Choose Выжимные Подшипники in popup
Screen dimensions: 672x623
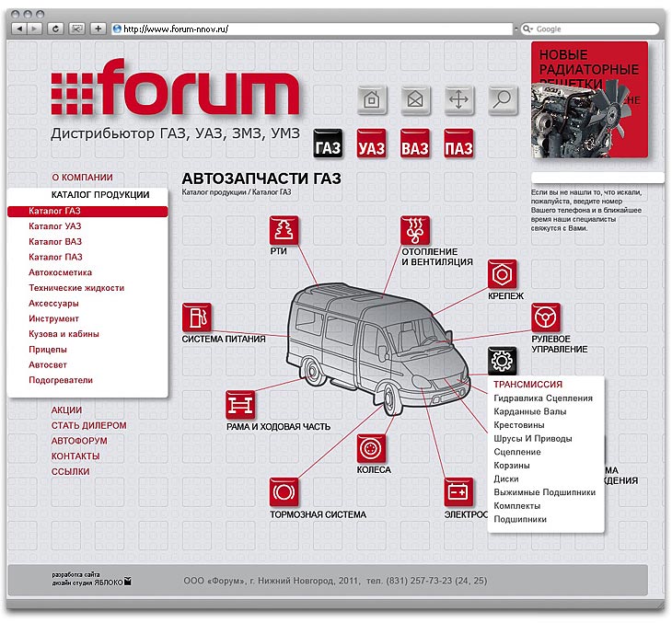click(x=545, y=492)
